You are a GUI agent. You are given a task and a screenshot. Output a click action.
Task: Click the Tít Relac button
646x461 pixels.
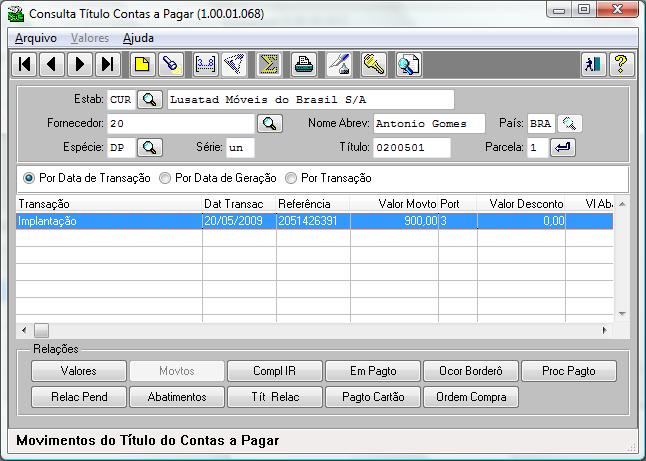(x=275, y=397)
